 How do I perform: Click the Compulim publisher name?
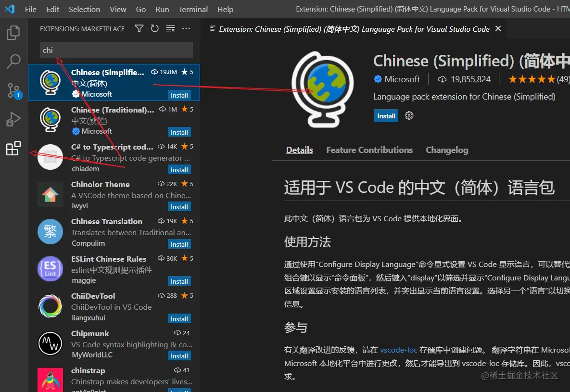click(89, 243)
